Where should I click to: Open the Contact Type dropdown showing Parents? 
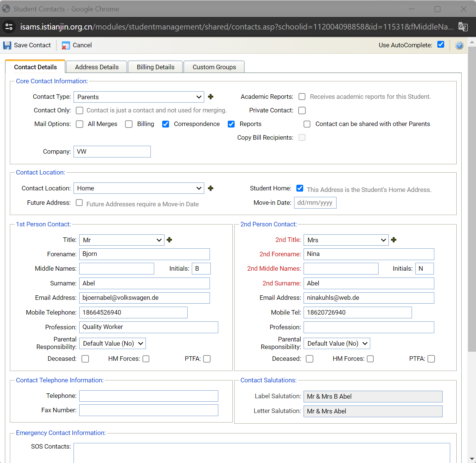[139, 97]
